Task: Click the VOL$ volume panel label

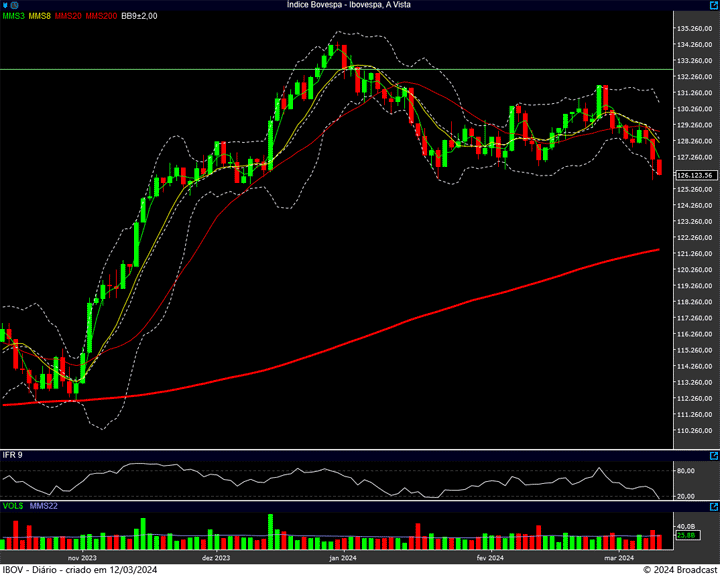Action: pyautogui.click(x=13, y=507)
